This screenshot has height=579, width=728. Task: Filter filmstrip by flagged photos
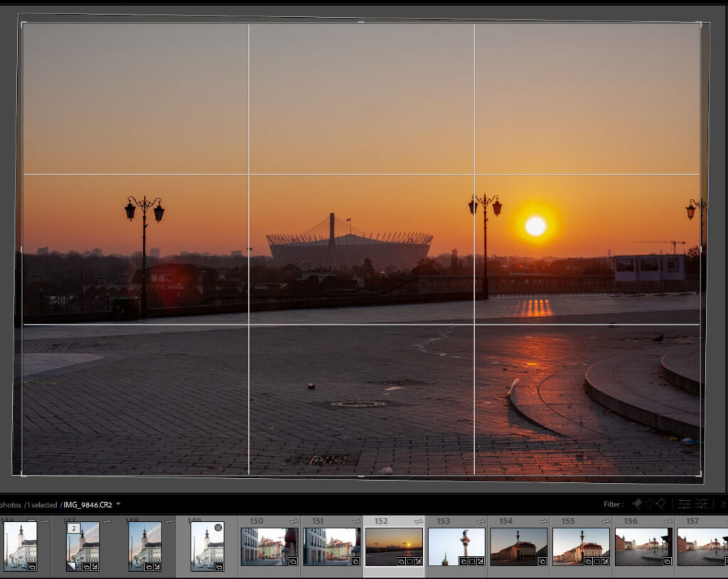tap(637, 504)
